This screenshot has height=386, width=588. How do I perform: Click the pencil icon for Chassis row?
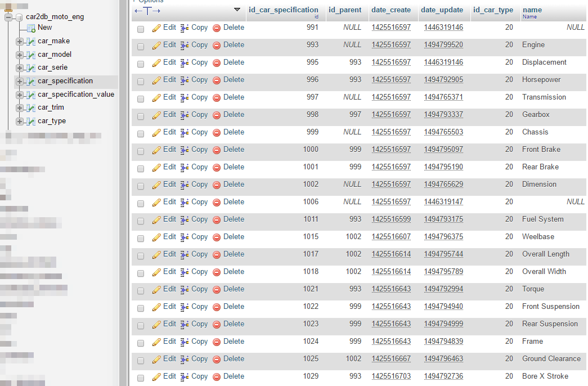coord(156,133)
